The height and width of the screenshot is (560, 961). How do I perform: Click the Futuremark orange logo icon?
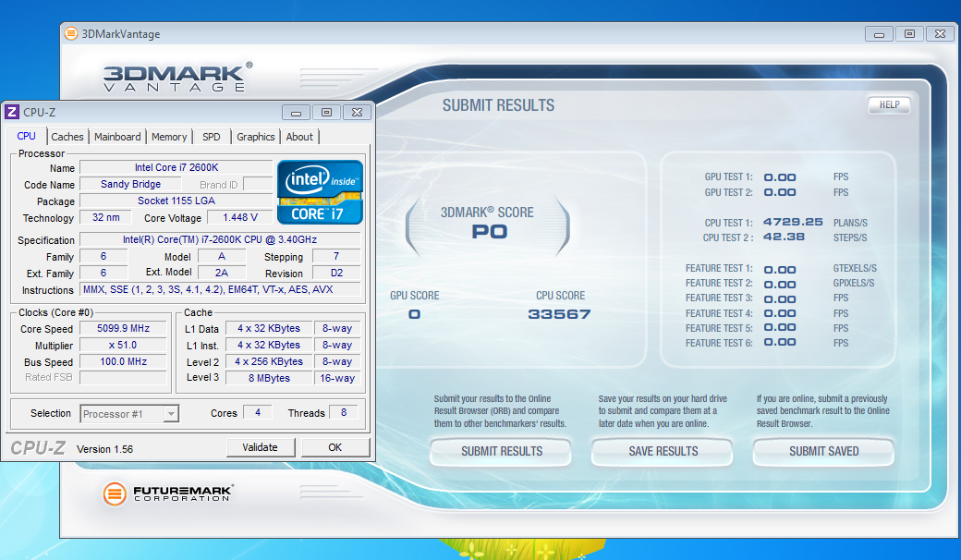pyautogui.click(x=115, y=493)
